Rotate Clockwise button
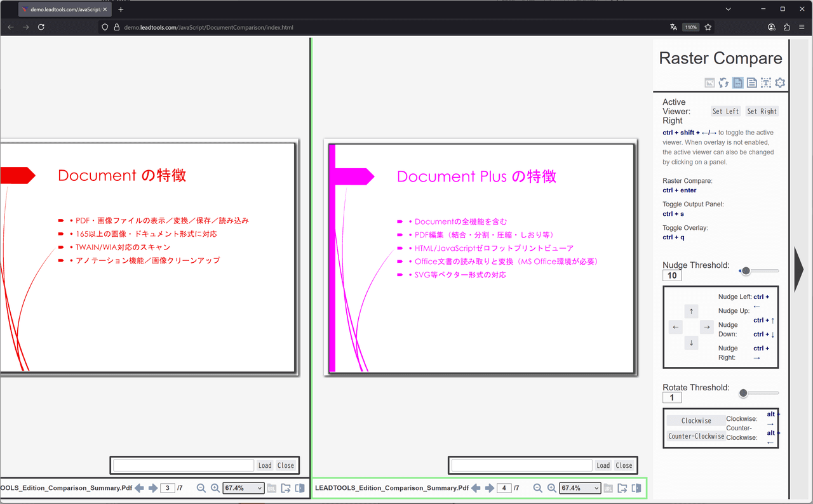This screenshot has height=504, width=813. point(696,421)
